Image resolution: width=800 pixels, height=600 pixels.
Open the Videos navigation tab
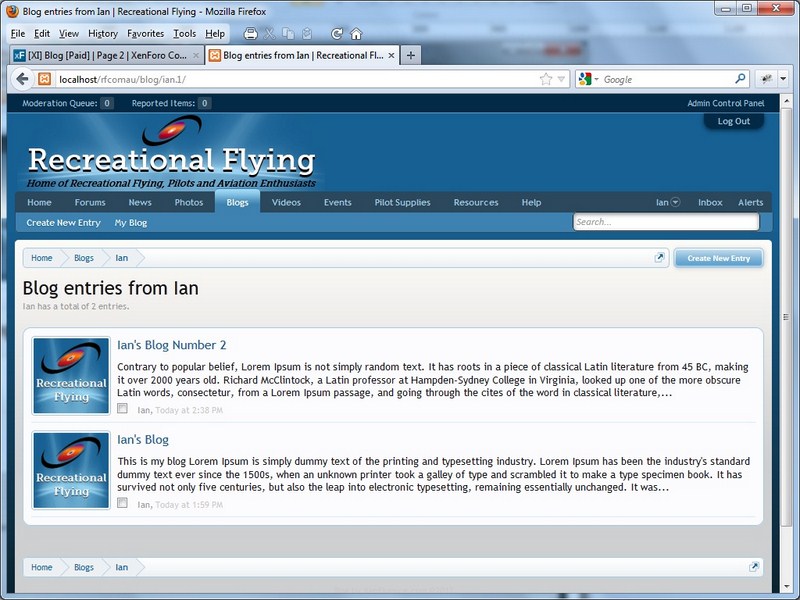(x=286, y=203)
